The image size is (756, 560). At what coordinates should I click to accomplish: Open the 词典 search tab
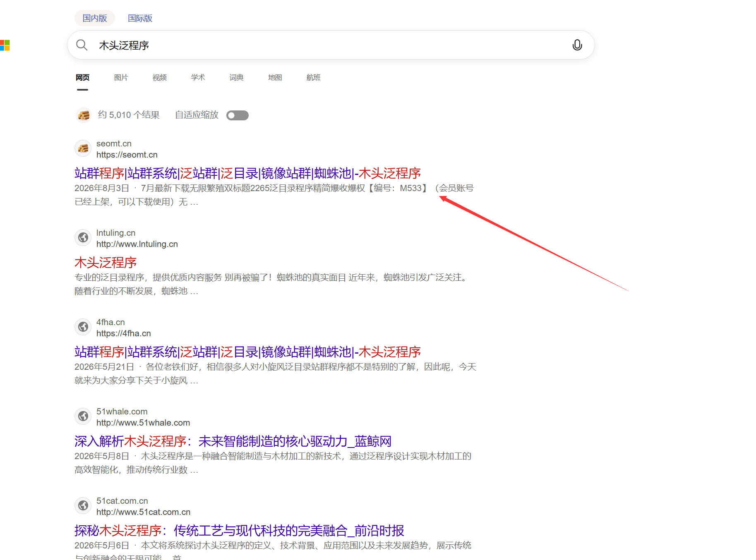coord(236,77)
